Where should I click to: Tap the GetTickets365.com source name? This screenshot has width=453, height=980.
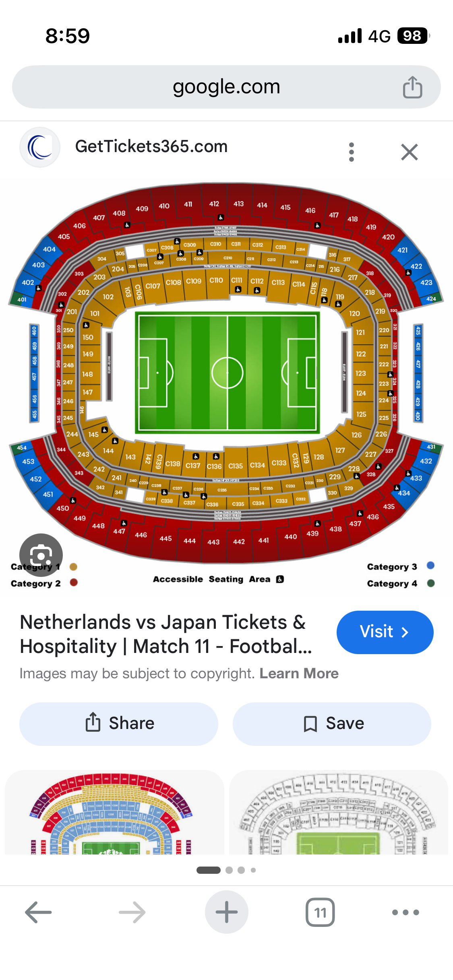tap(151, 146)
